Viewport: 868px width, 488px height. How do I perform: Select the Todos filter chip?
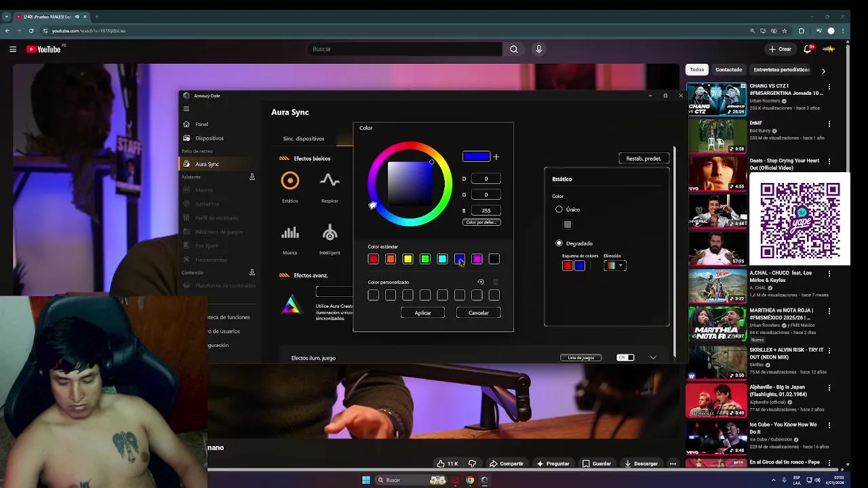pyautogui.click(x=697, y=70)
